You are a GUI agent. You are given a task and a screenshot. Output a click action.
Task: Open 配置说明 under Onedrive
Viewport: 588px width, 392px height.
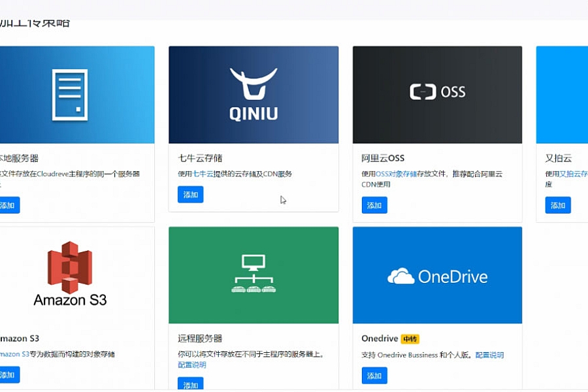[489, 355]
